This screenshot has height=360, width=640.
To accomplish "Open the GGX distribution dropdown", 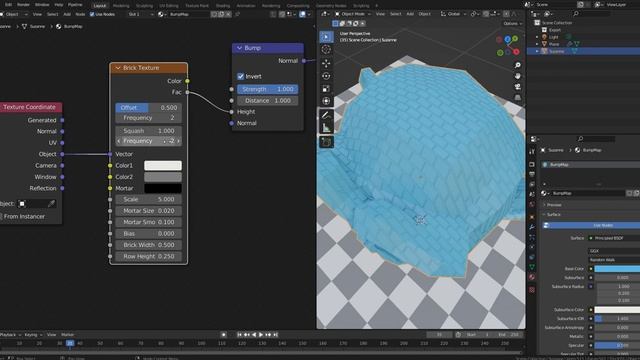I will tap(614, 251).
